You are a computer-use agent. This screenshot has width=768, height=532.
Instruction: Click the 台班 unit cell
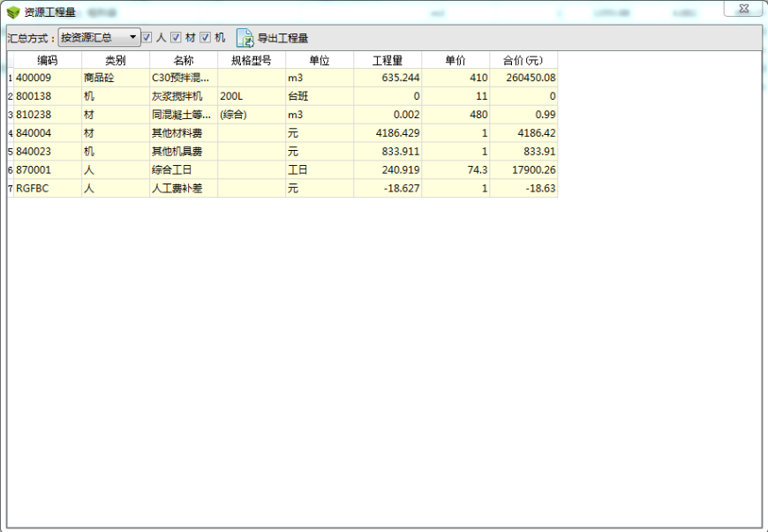pos(320,96)
